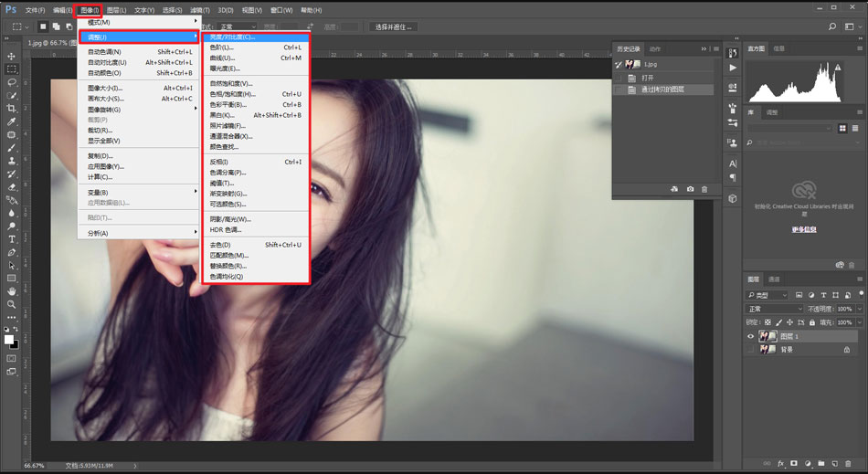Open the blend mode dropdown showing 正常
868x474 pixels.
coord(774,309)
